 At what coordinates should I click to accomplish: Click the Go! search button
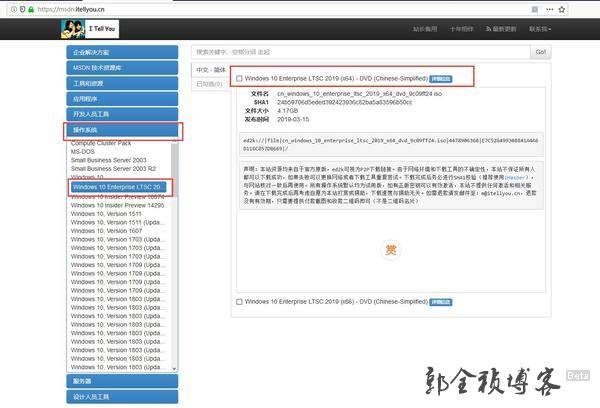point(541,52)
